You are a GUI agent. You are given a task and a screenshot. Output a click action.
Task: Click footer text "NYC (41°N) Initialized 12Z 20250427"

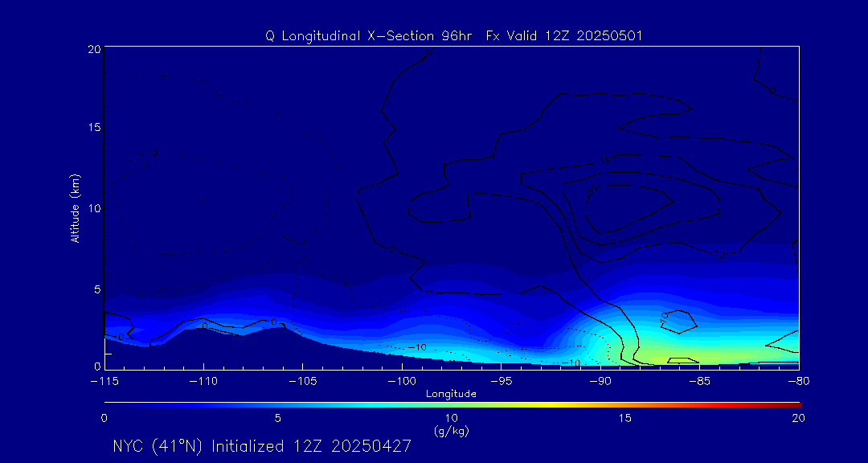262,446
